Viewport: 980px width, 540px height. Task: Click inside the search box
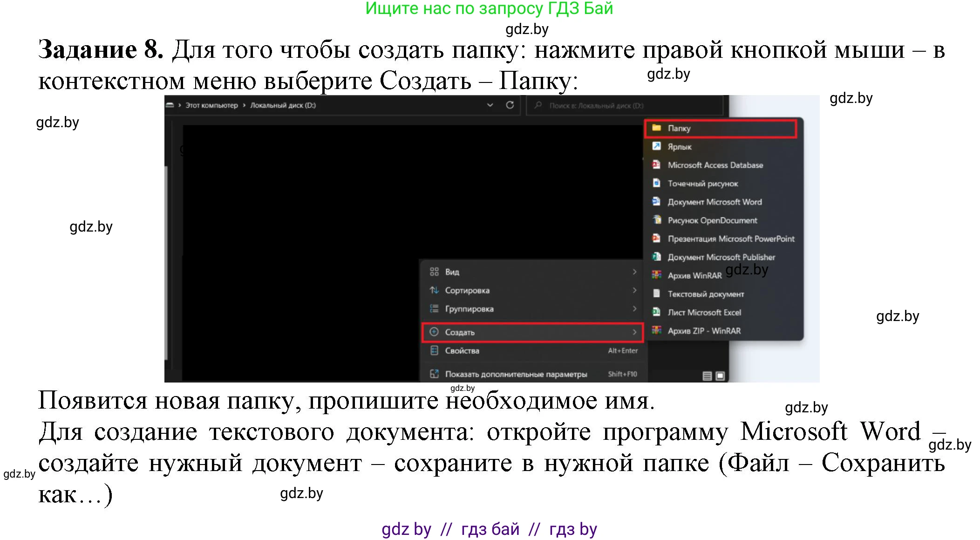606,105
